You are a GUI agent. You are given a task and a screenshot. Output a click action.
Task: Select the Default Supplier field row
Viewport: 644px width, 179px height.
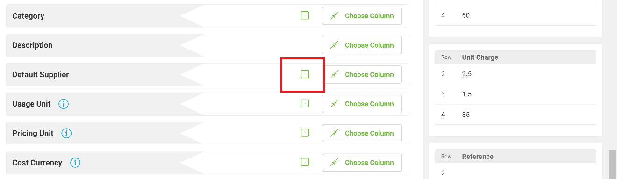point(207,75)
